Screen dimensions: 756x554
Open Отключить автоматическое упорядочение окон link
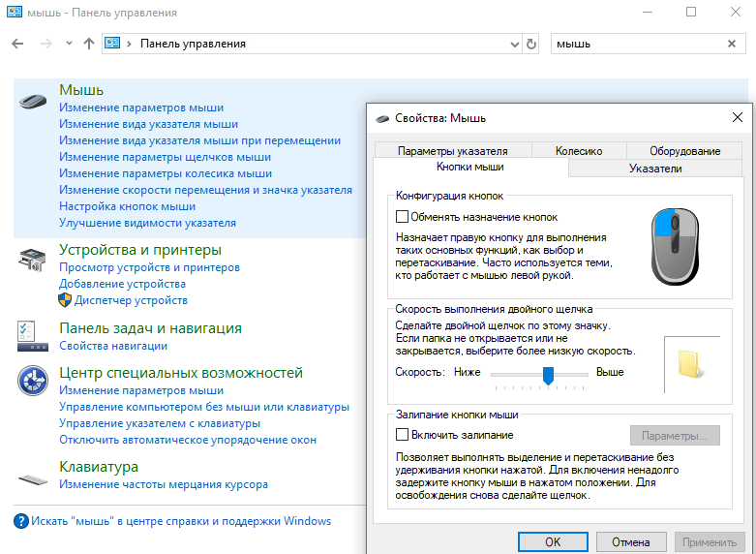pos(188,440)
